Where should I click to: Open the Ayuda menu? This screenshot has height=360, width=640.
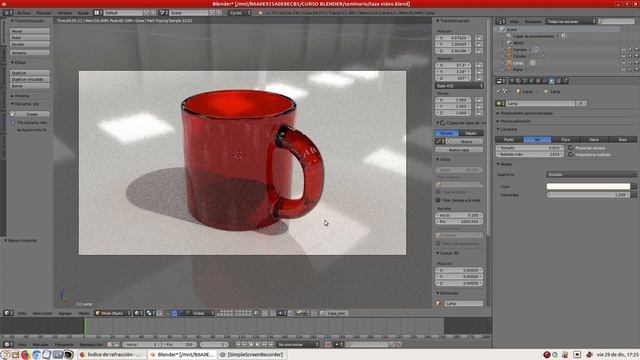click(x=83, y=13)
